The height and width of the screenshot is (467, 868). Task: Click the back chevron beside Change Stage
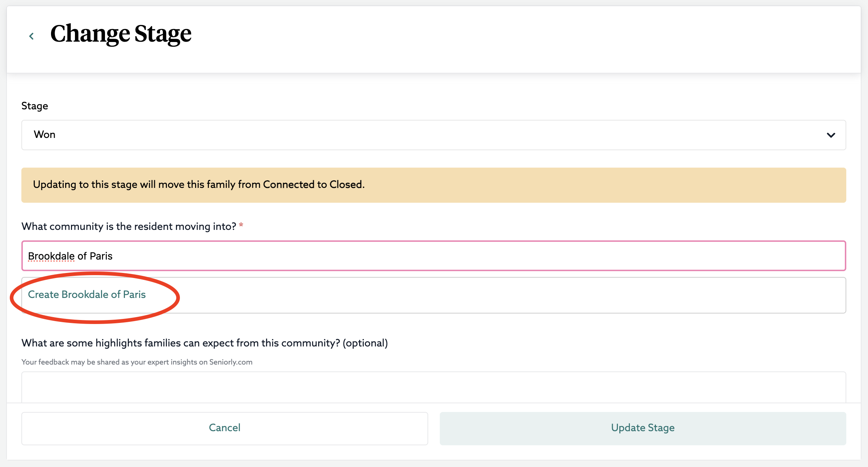[31, 36]
